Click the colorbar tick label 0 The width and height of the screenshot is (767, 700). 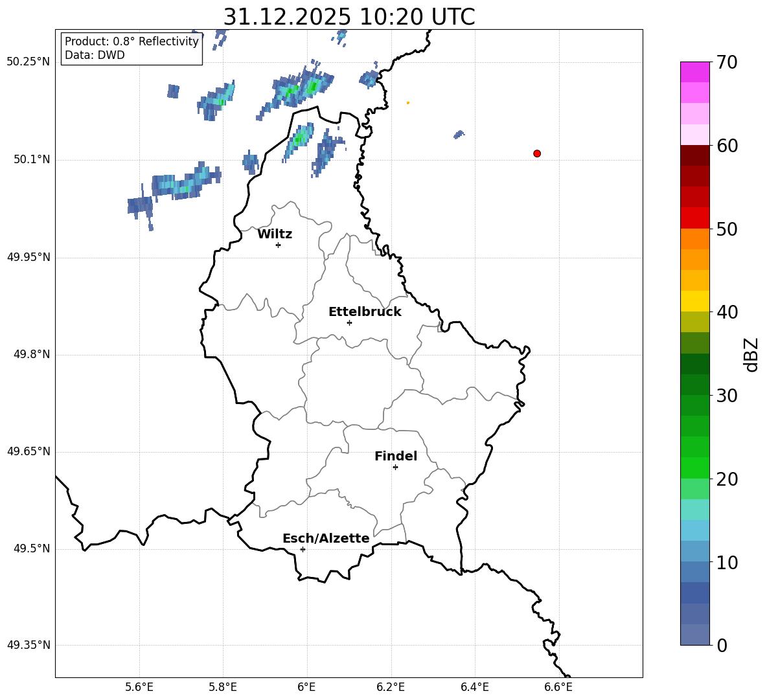722,646
